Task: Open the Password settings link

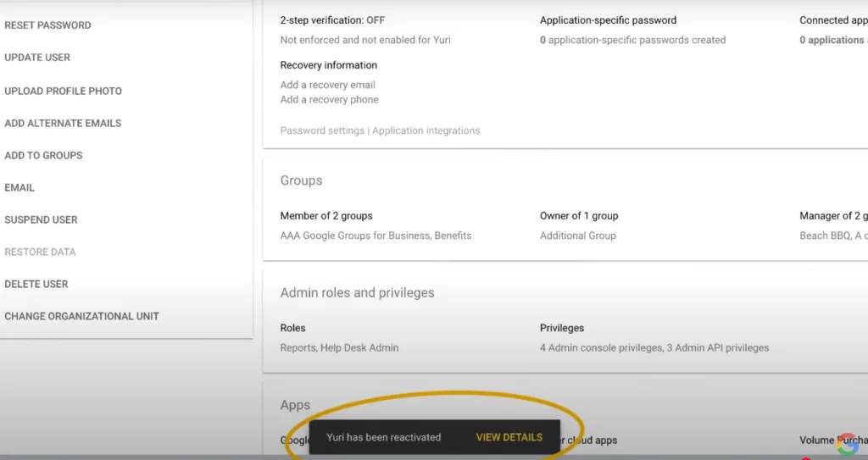Action: tap(322, 130)
